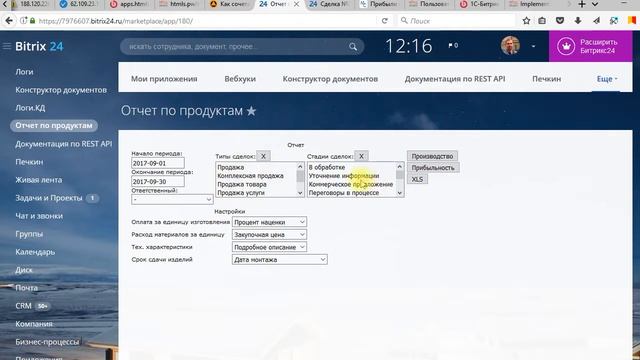Click the Окончание периода date field
Image resolution: width=640 pixels, height=360 pixels.
[158, 182]
